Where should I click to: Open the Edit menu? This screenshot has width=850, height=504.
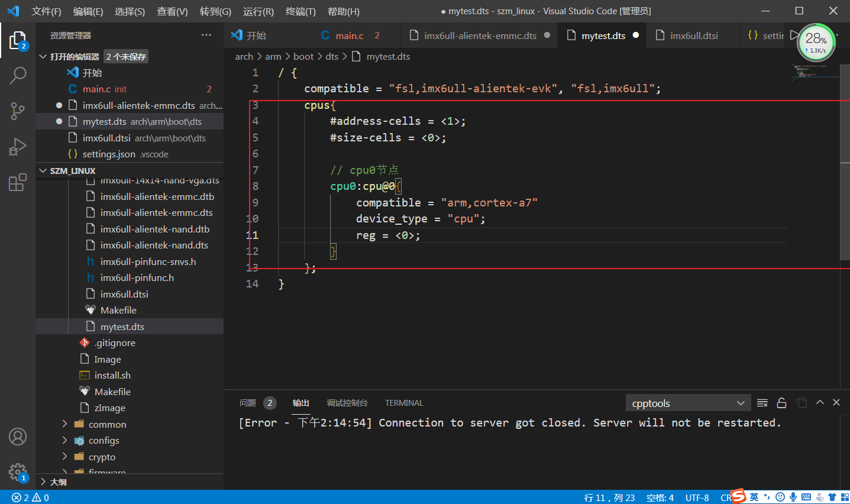point(88,11)
